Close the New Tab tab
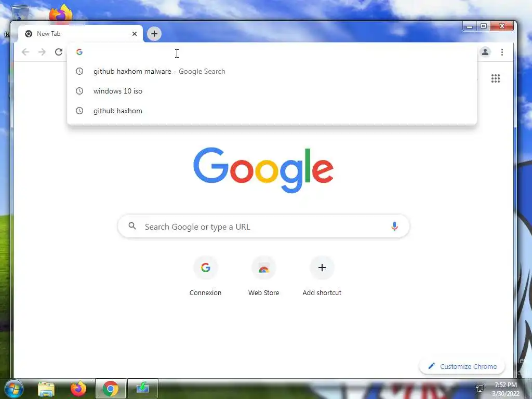Screen dimensions: 532x399 [135, 34]
